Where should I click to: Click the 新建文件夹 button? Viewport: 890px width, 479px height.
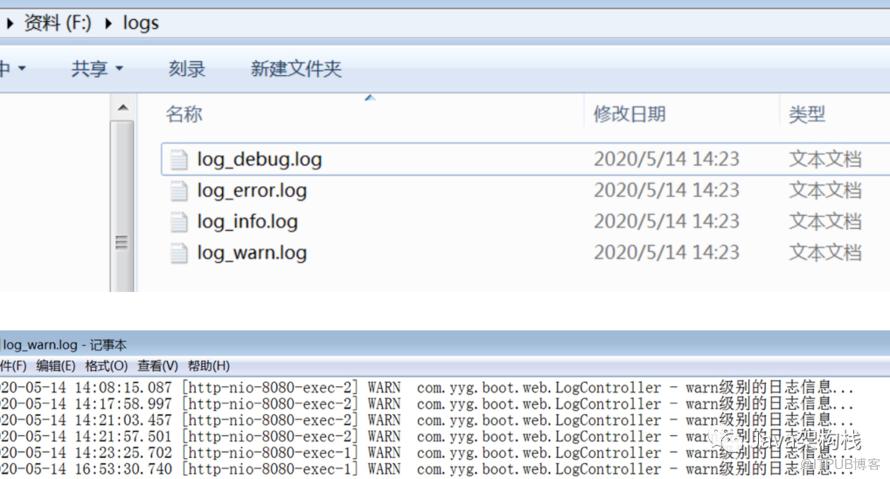(x=296, y=69)
